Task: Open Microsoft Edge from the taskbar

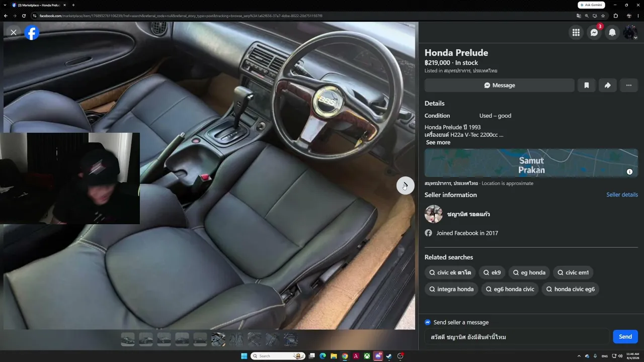Action: pyautogui.click(x=323, y=356)
